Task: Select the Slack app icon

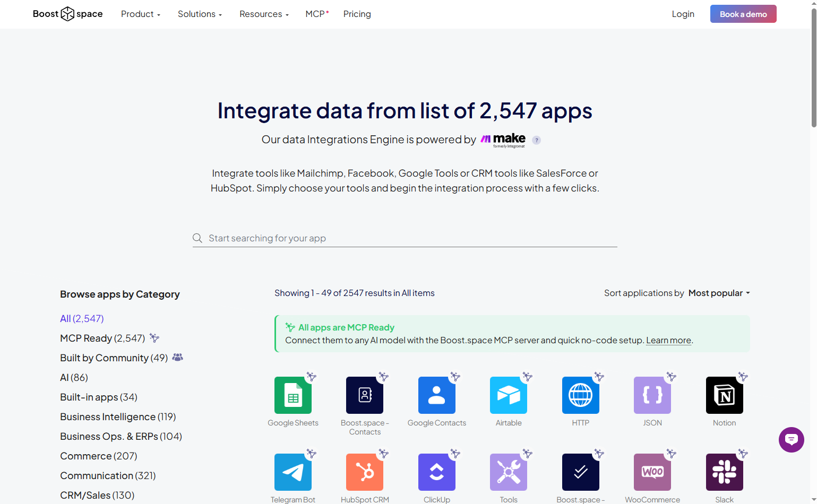Action: click(x=724, y=472)
